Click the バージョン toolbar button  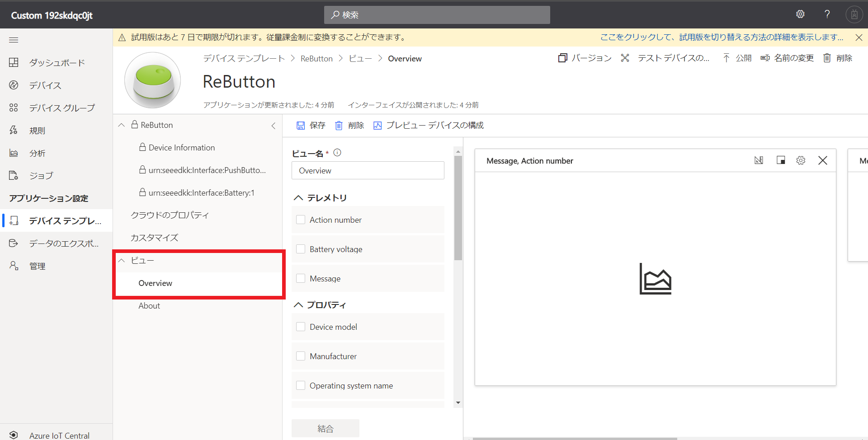click(585, 58)
